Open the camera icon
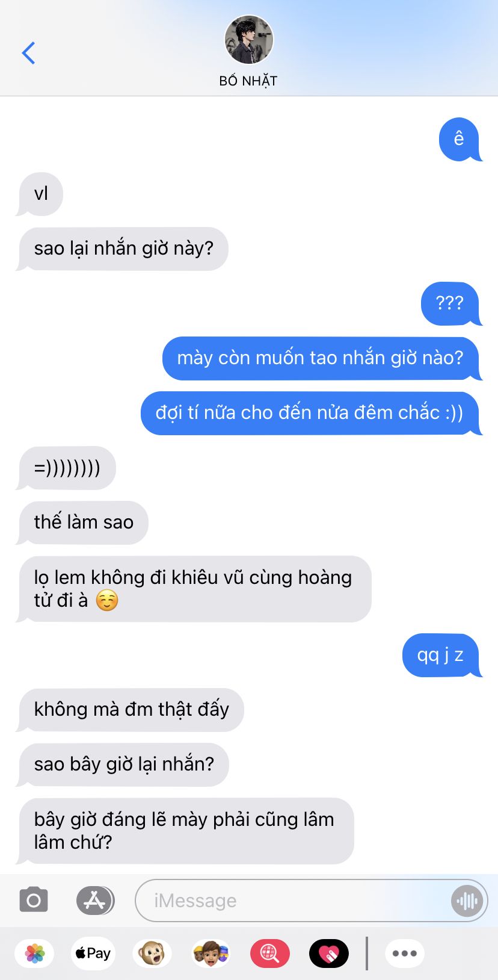The height and width of the screenshot is (980, 498). tap(34, 901)
